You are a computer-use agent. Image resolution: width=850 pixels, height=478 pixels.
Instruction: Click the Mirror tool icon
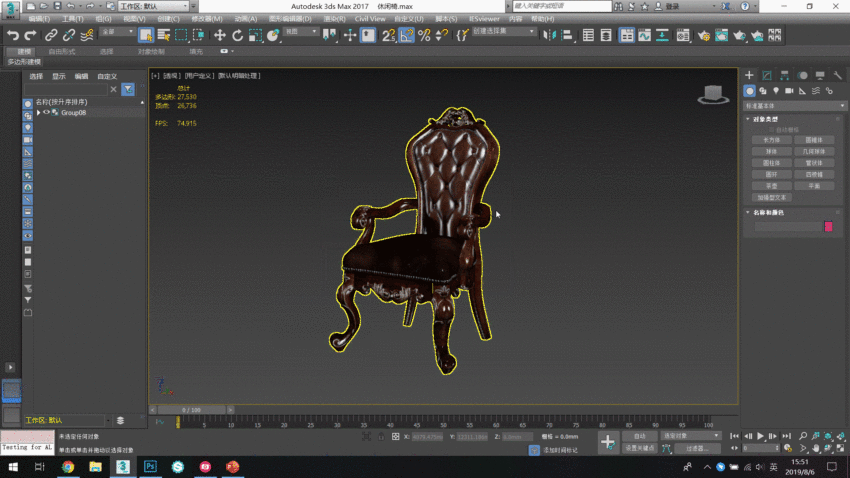[x=549, y=35]
